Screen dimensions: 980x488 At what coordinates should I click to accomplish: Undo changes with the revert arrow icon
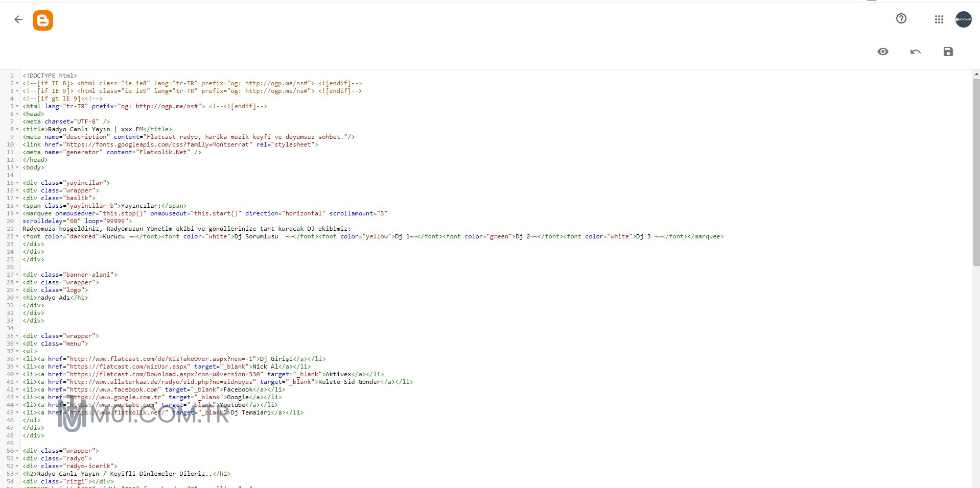(915, 52)
